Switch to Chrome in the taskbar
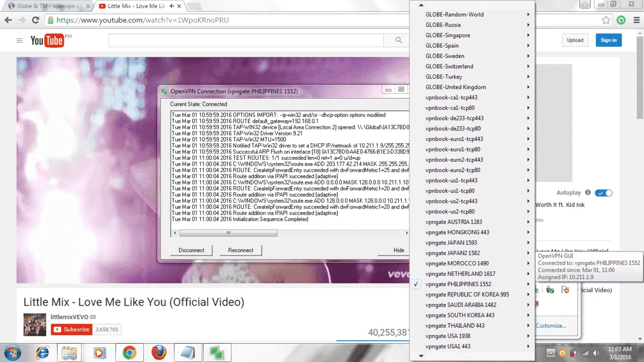Screen dimensions: 644x362 pos(129,352)
